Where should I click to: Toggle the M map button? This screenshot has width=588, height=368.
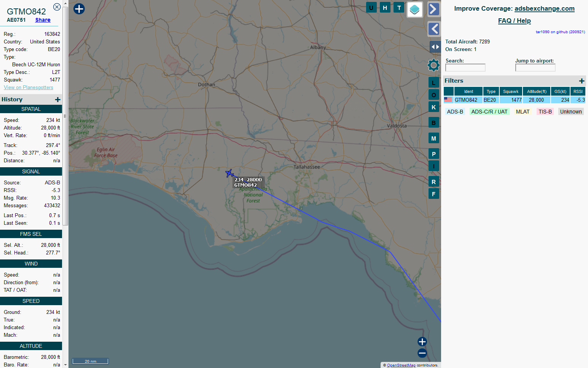click(x=433, y=138)
